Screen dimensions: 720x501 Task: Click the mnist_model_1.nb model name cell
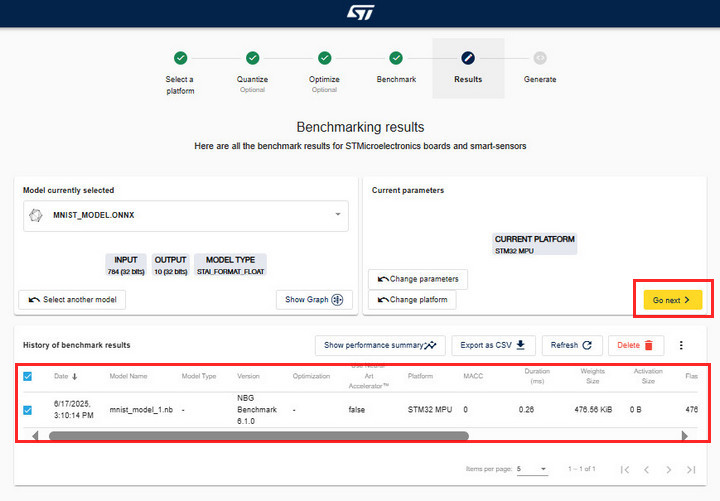[x=141, y=410]
